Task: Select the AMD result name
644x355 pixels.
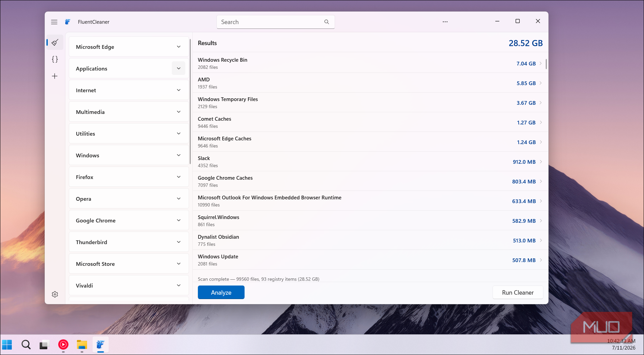Action: click(x=204, y=80)
